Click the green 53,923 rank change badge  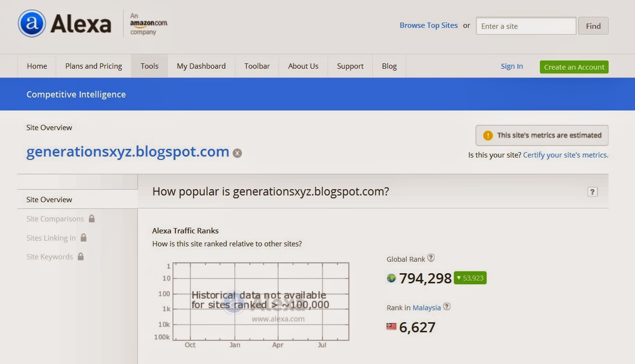[470, 278]
